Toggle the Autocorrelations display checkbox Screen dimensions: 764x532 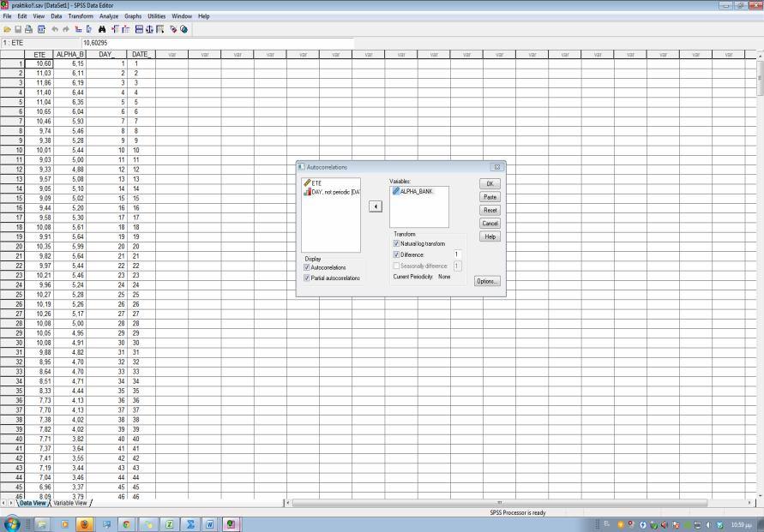(x=307, y=267)
